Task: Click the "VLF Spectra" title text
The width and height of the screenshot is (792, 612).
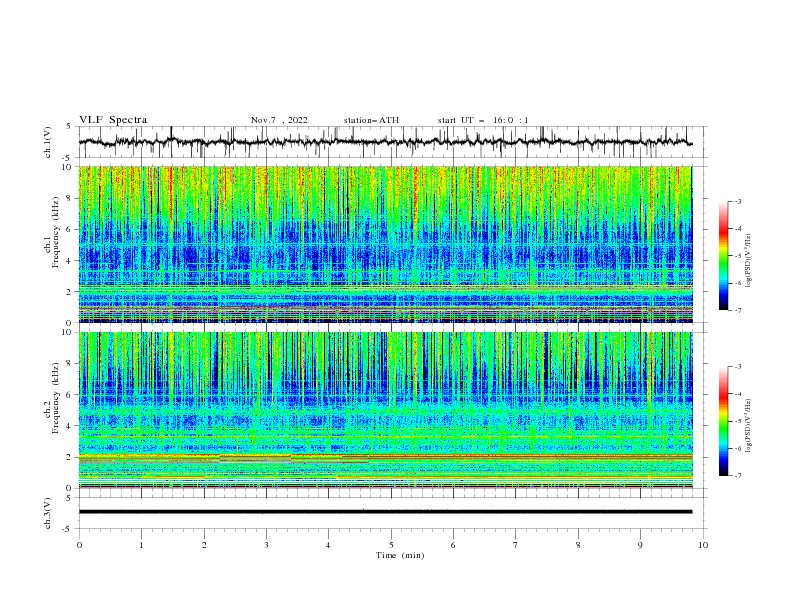Action: coord(113,120)
